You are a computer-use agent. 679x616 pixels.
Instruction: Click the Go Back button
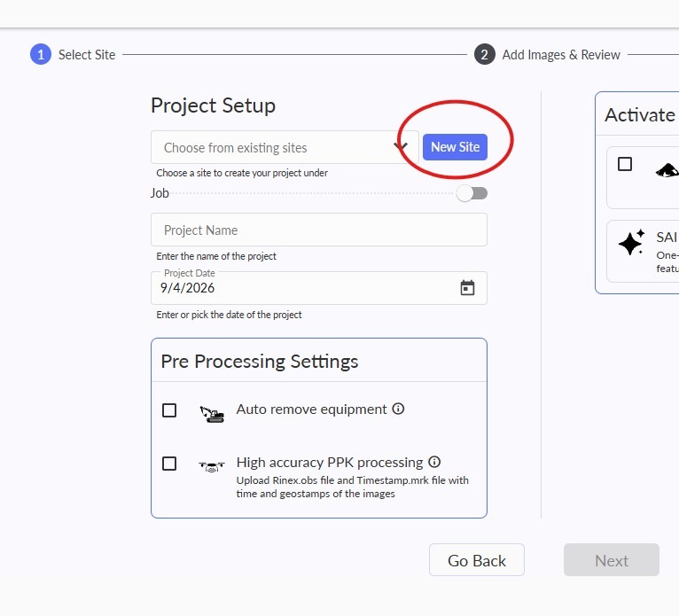point(477,560)
